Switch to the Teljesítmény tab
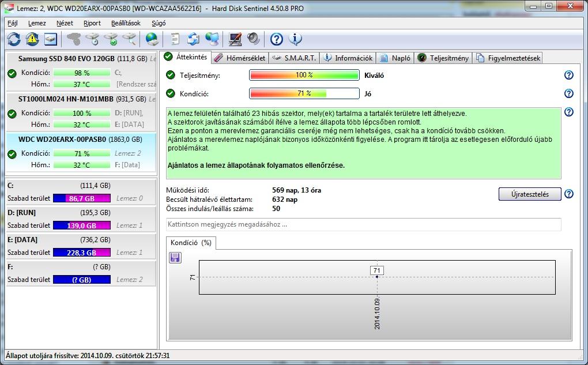 pos(443,58)
